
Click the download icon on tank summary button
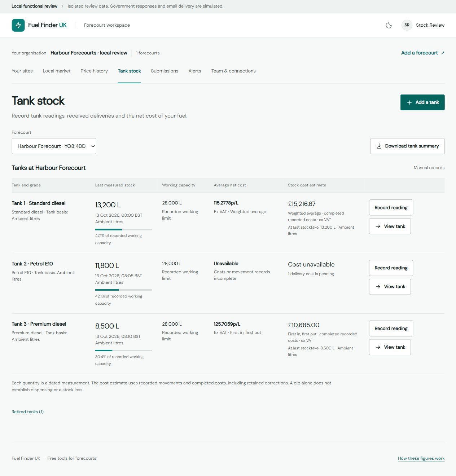click(379, 146)
